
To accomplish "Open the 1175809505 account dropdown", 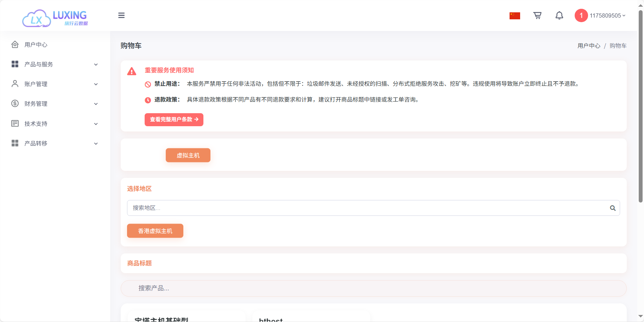I will [x=607, y=15].
